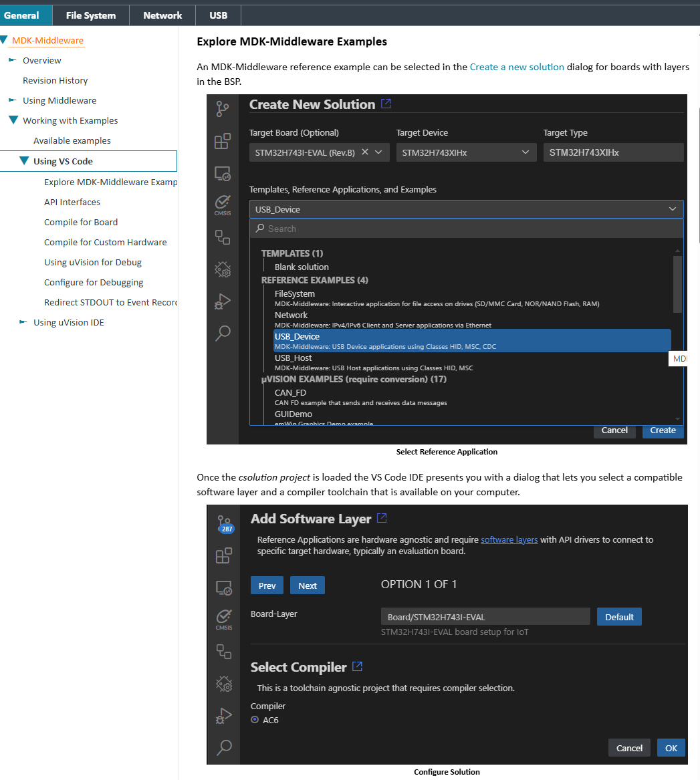Click software layers link
The image size is (700, 780).
[509, 539]
